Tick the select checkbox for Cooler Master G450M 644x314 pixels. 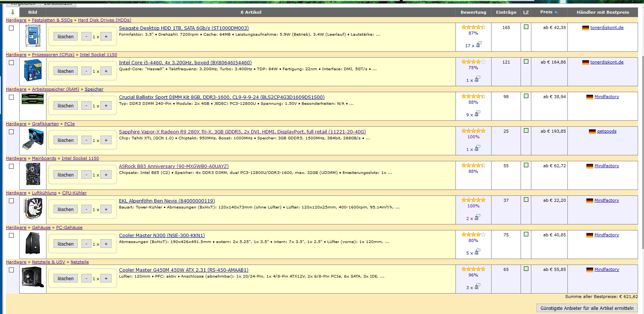click(x=12, y=270)
